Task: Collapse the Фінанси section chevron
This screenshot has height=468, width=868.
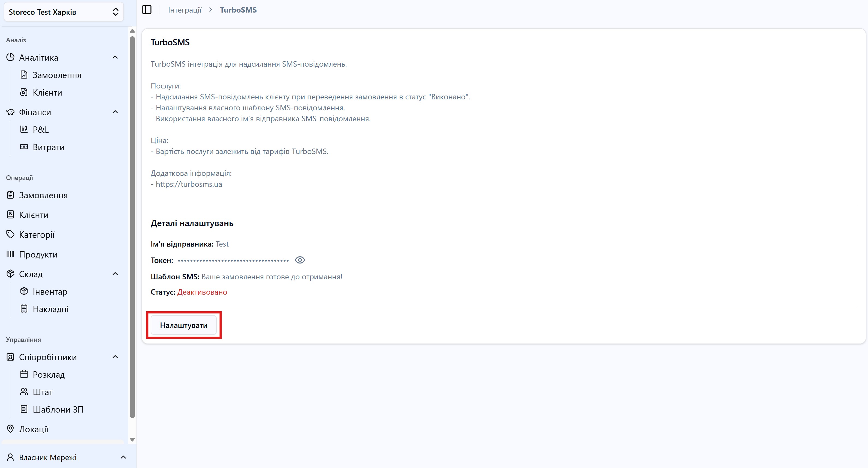Action: (115, 112)
